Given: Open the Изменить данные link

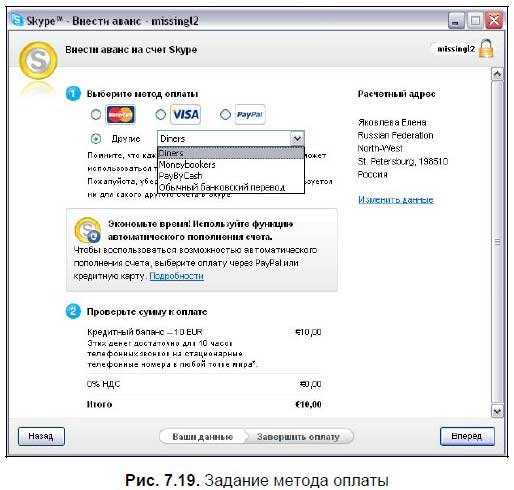Looking at the screenshot, I should pyautogui.click(x=396, y=200).
